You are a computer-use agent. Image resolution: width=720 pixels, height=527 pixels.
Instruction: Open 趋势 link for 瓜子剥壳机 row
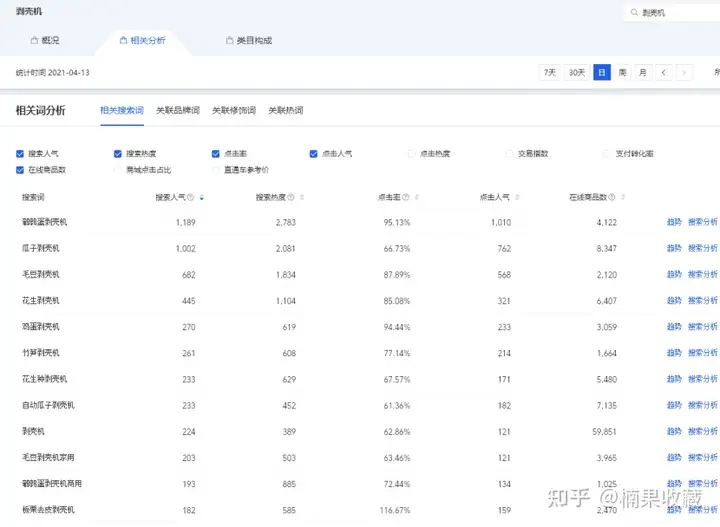point(674,248)
